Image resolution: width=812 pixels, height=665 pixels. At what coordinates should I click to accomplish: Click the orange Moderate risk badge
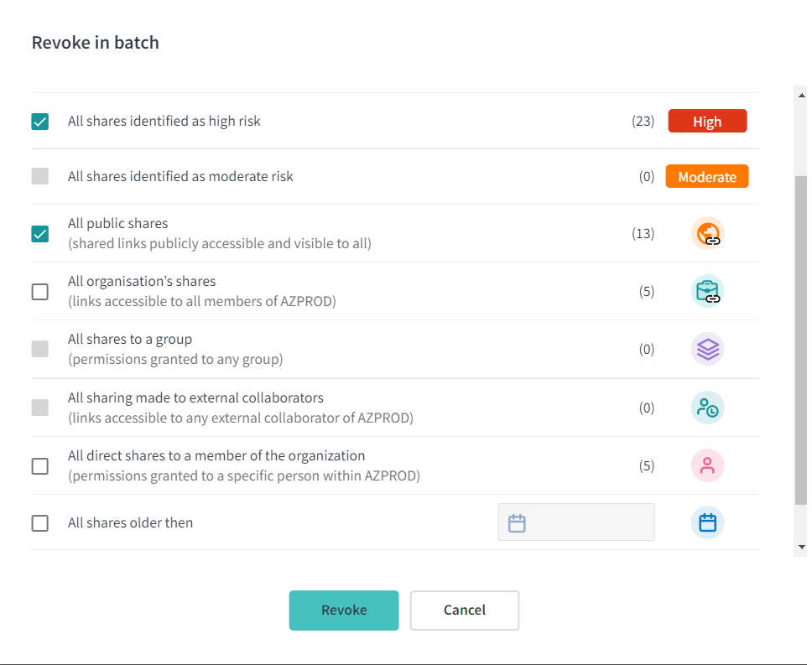[x=707, y=176]
